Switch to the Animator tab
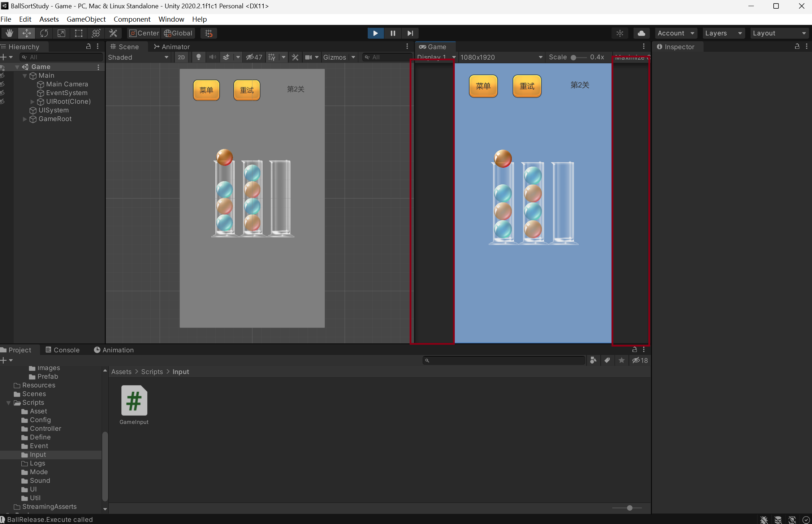Image resolution: width=812 pixels, height=524 pixels. 172,47
